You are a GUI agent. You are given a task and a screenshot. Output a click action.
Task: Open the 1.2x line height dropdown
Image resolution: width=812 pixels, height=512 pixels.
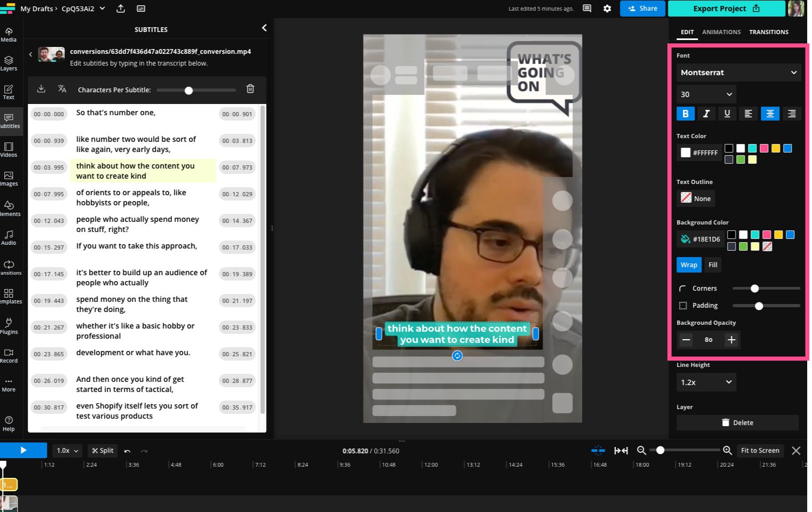tap(706, 382)
